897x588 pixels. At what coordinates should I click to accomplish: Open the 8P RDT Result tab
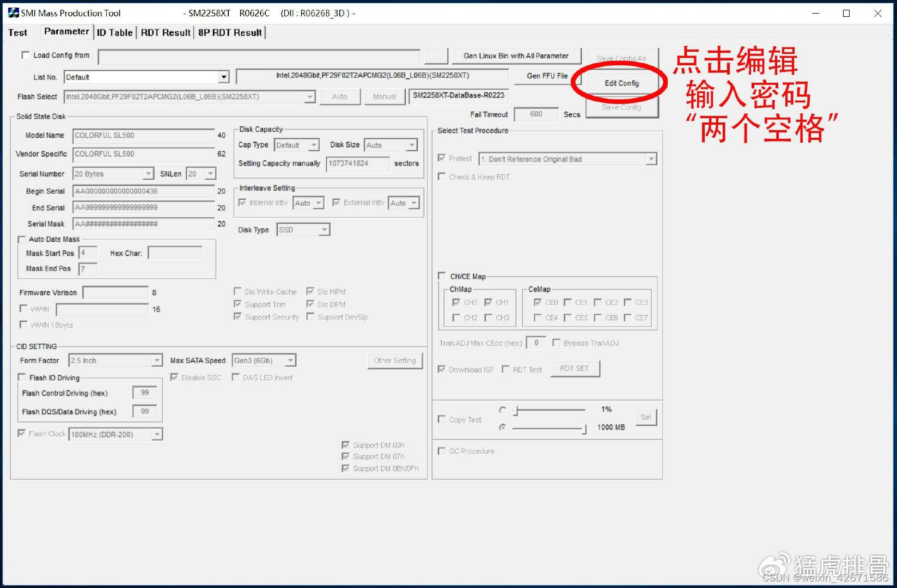point(230,33)
